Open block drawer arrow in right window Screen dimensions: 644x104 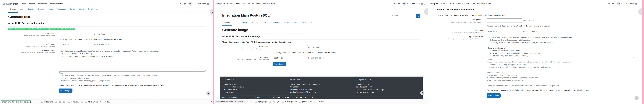(640, 12)
